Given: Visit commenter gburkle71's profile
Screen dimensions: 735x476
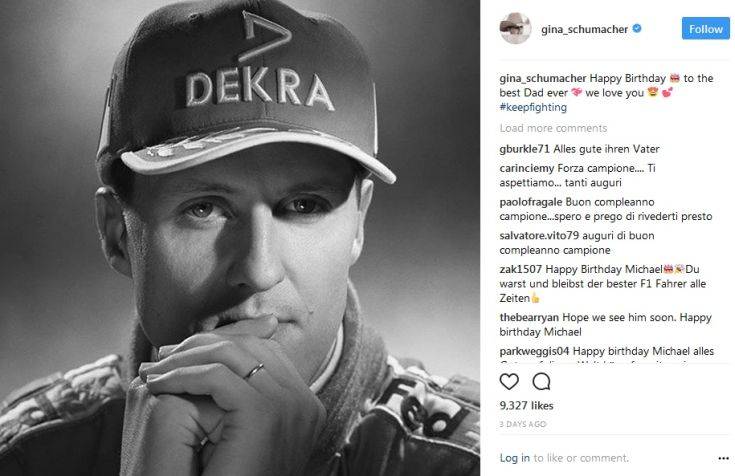Looking at the screenshot, I should click(524, 149).
